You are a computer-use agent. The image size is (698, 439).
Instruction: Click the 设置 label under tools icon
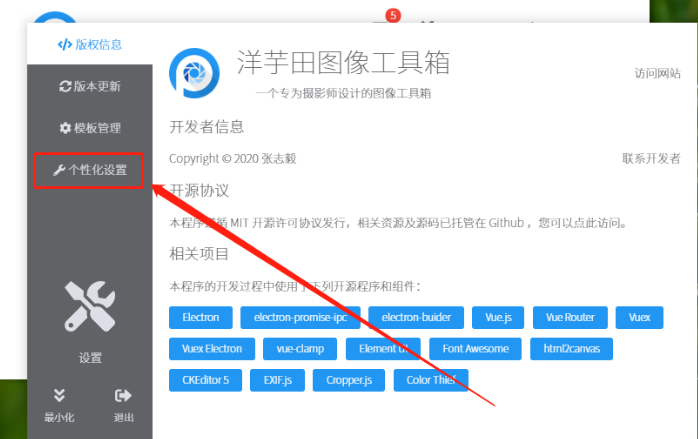point(90,358)
